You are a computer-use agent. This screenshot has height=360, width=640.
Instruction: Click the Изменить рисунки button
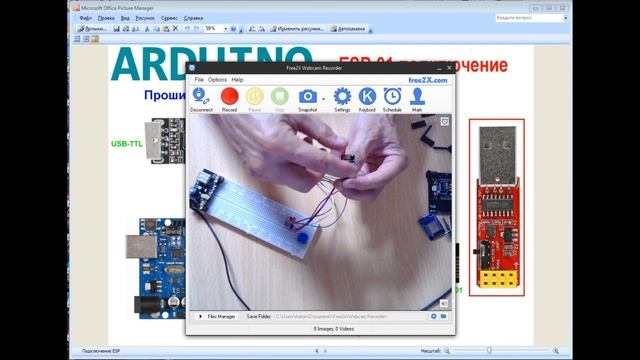[x=297, y=29]
